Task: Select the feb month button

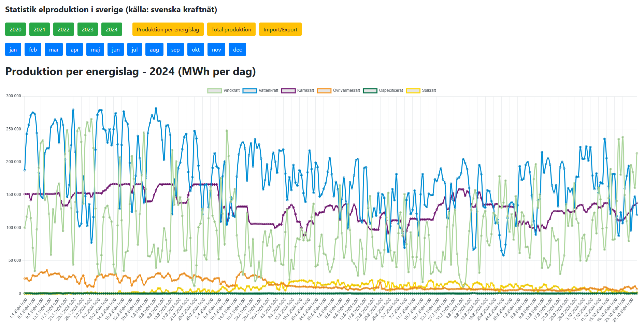Action: point(33,49)
